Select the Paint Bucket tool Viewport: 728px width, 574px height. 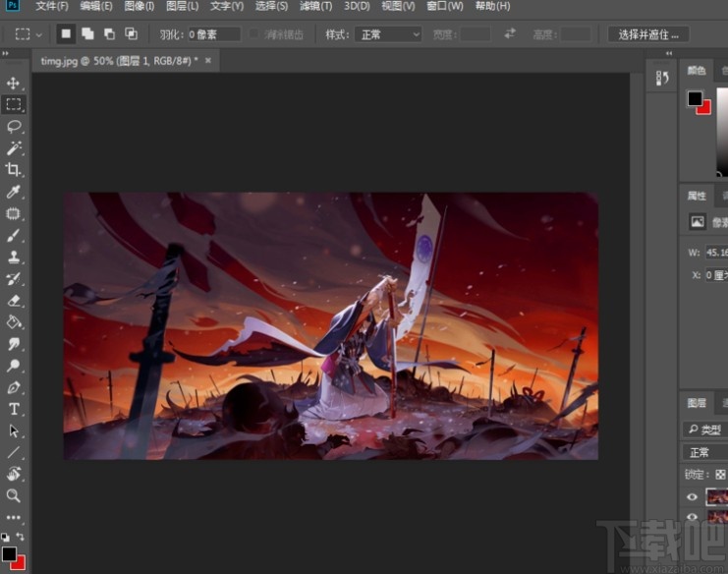(13, 321)
